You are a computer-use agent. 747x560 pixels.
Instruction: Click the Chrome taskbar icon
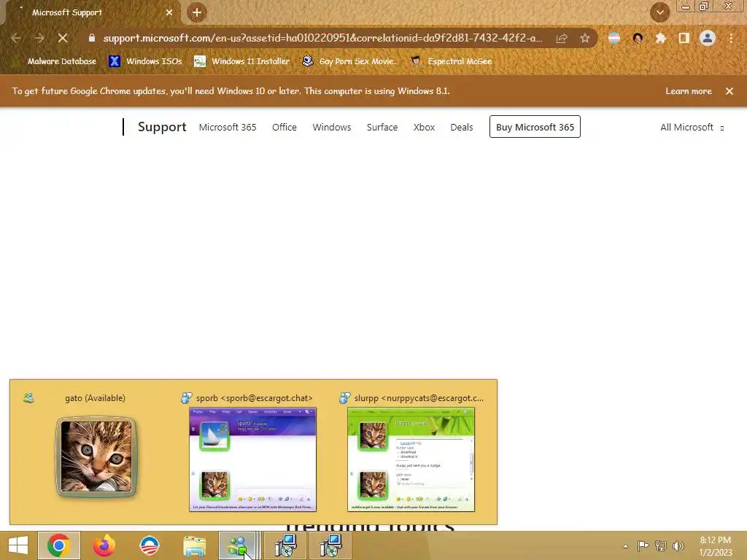pos(59,545)
